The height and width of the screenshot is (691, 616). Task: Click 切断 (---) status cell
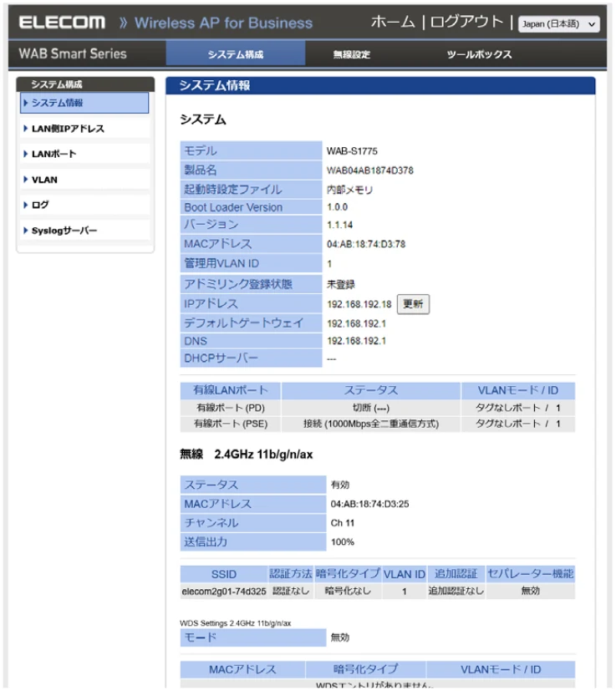(371, 408)
